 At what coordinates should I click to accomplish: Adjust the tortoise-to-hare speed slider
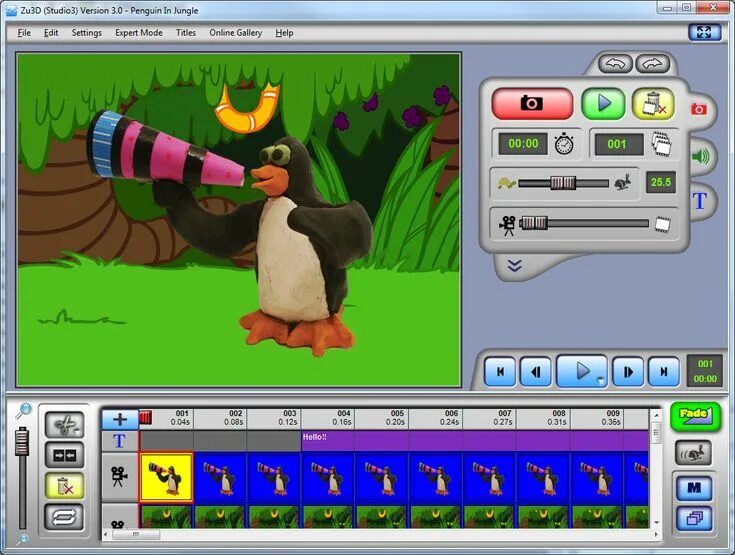click(x=563, y=183)
